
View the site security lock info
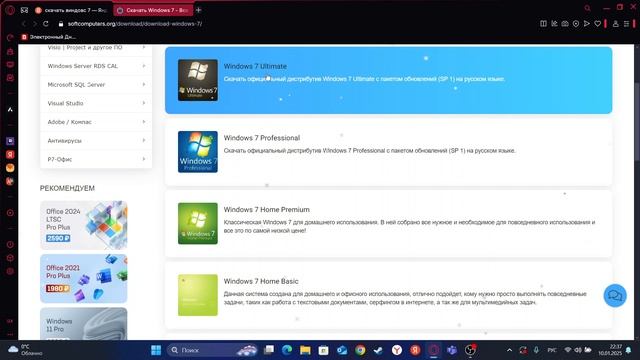click(x=61, y=24)
